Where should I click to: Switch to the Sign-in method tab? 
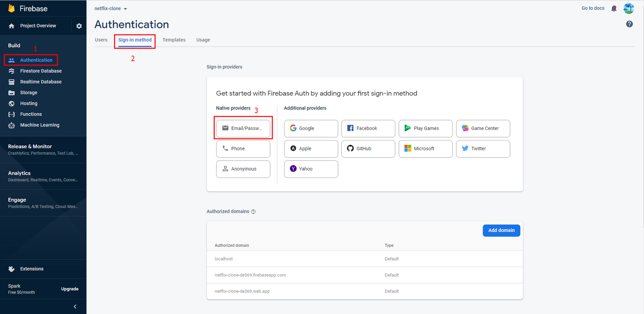click(x=135, y=40)
